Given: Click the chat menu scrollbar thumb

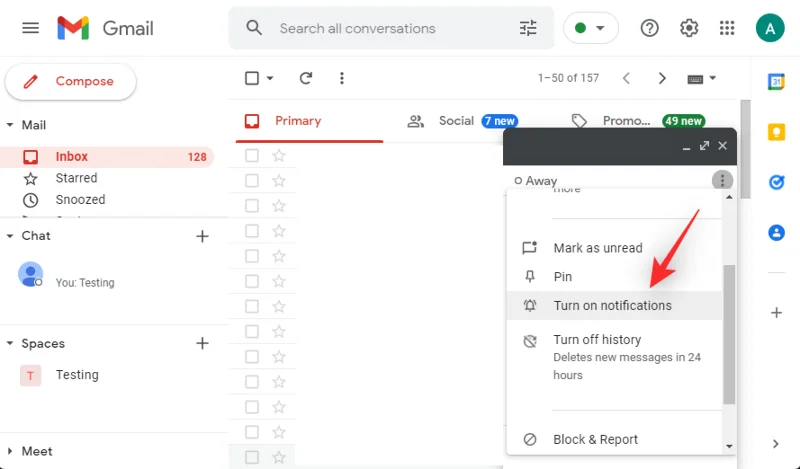Looking at the screenshot, I should pos(729,334).
